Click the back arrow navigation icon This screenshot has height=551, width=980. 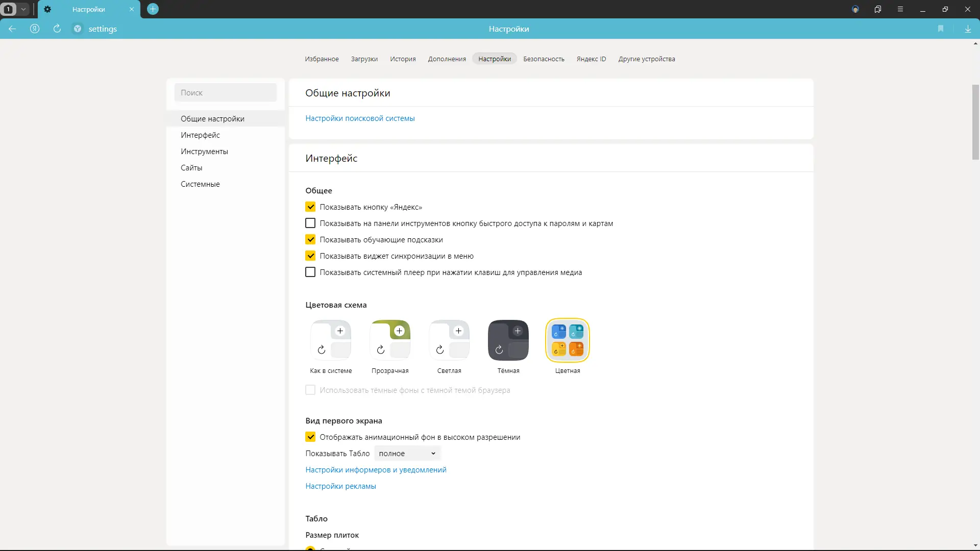point(12,29)
